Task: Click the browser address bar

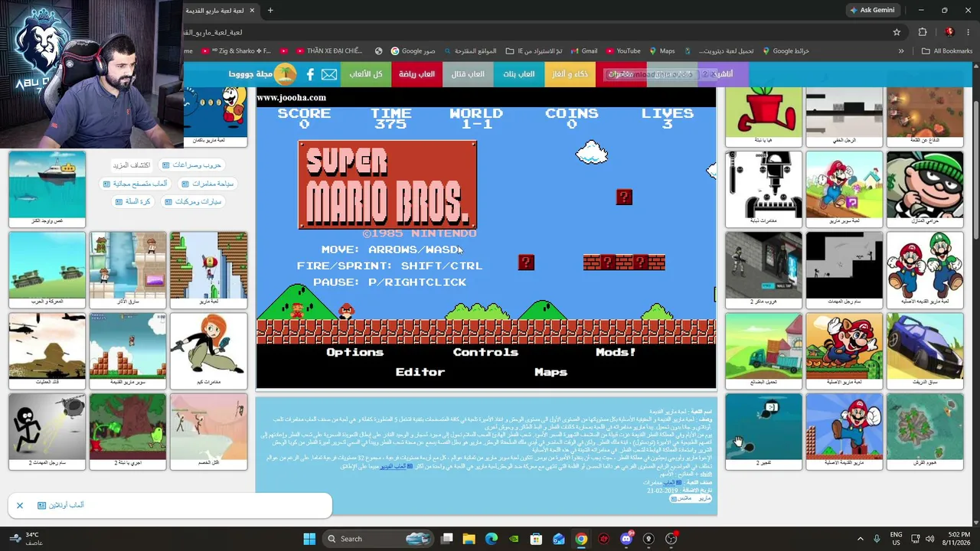Action: point(536,32)
